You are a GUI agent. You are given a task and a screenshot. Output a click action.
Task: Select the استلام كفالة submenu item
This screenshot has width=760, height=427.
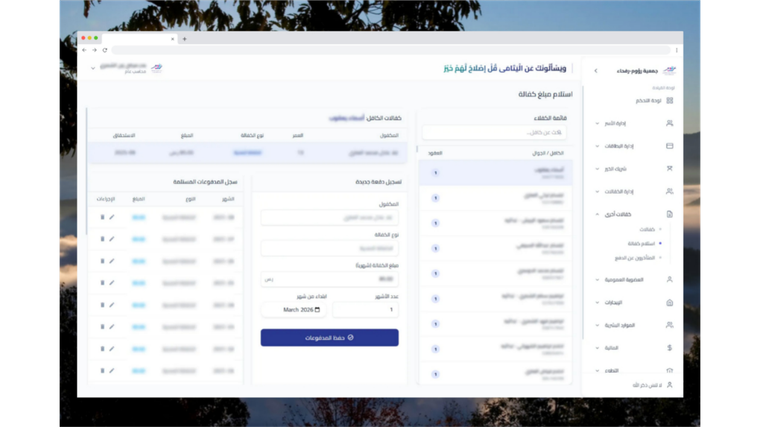641,244
